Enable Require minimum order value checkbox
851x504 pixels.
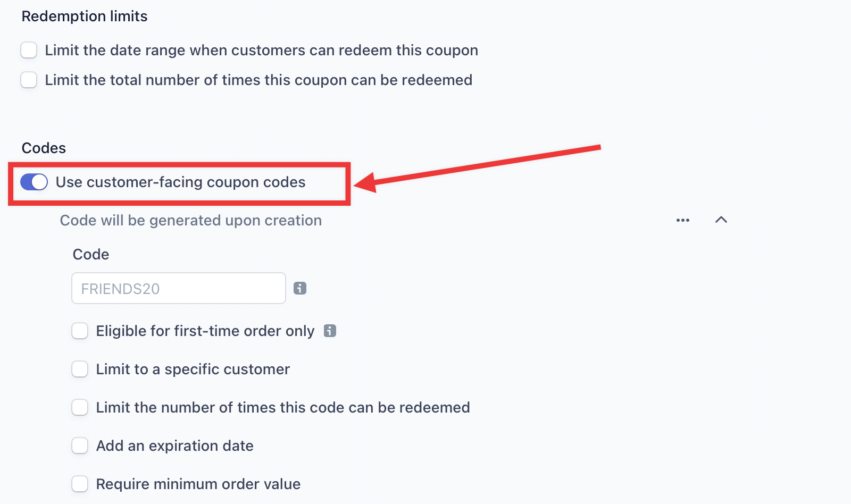pyautogui.click(x=80, y=484)
